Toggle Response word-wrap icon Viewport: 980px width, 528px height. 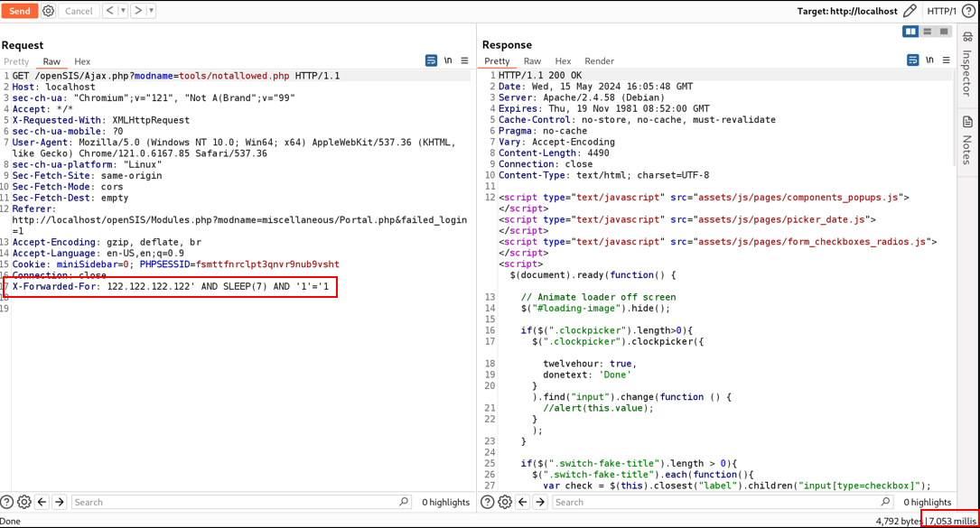click(913, 60)
